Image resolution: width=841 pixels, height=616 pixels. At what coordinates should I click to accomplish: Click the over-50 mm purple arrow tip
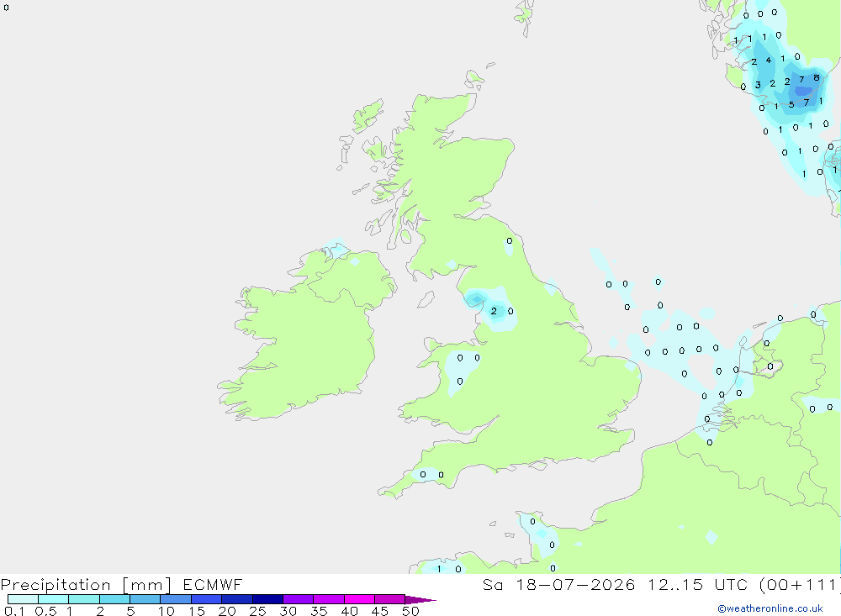(x=420, y=599)
